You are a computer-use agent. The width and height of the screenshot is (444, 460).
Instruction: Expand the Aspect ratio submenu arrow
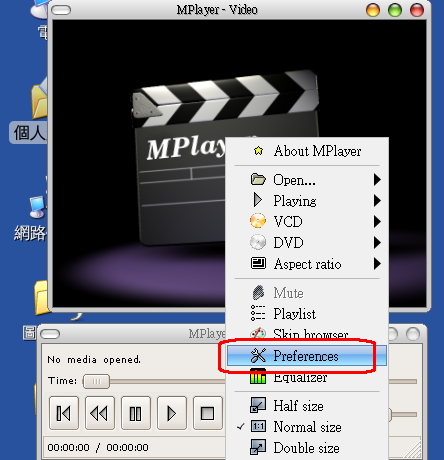point(377,264)
